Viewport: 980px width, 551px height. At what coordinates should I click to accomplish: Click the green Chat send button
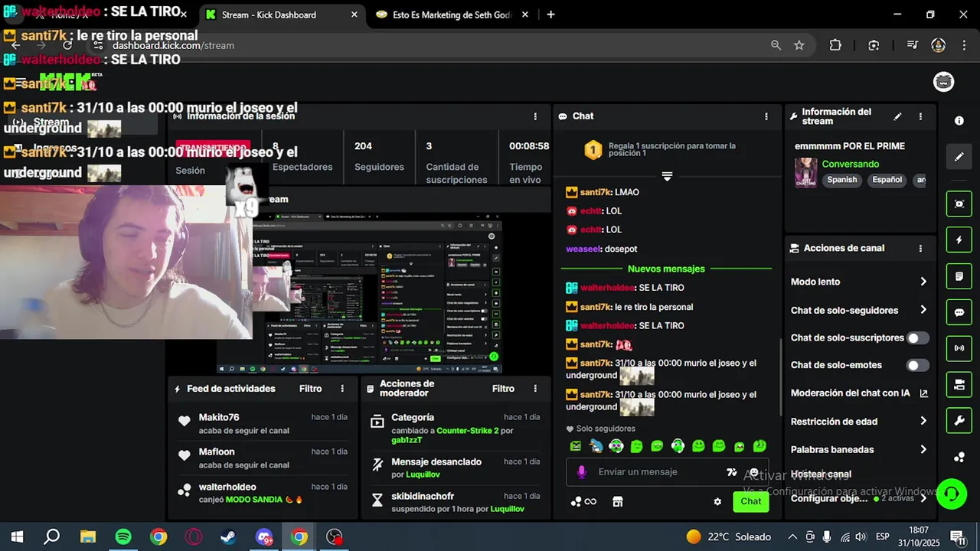pos(750,502)
